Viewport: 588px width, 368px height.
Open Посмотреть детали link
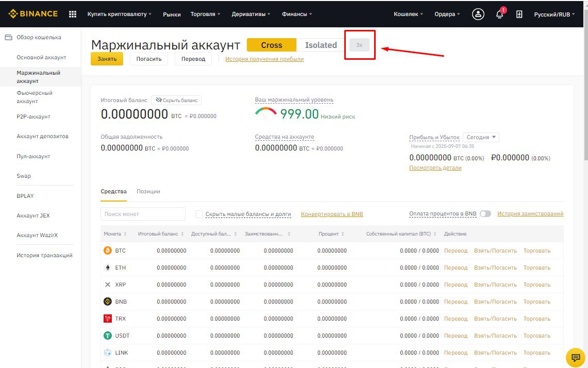click(x=435, y=168)
